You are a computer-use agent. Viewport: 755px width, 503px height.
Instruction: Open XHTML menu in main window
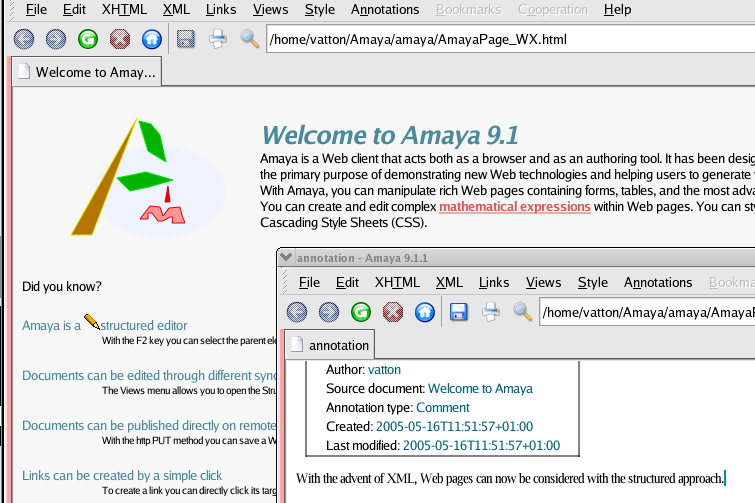pyautogui.click(x=124, y=10)
